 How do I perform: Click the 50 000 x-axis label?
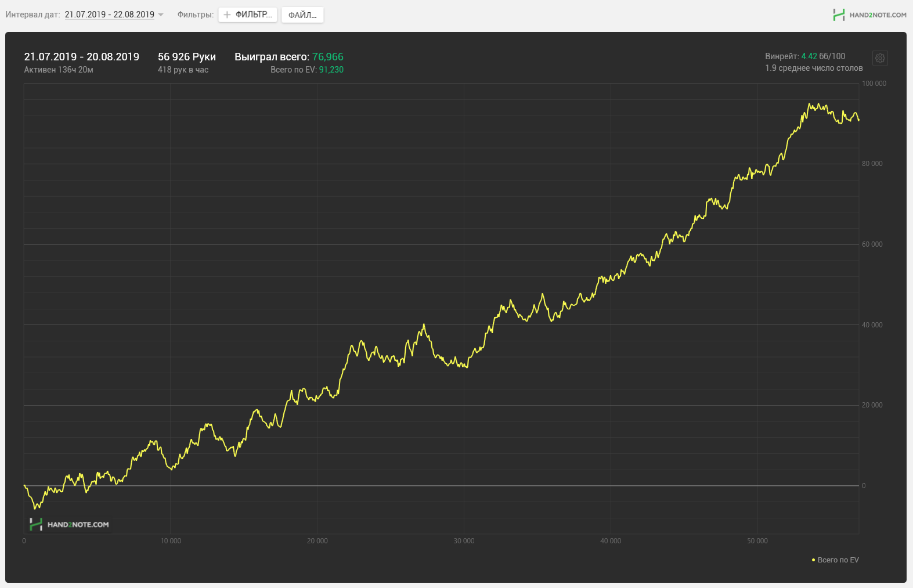click(757, 541)
